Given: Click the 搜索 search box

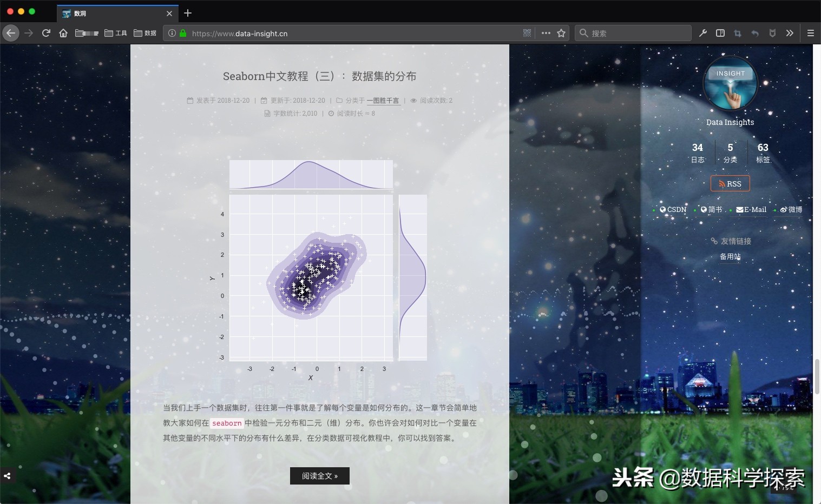Looking at the screenshot, I should click(x=633, y=33).
